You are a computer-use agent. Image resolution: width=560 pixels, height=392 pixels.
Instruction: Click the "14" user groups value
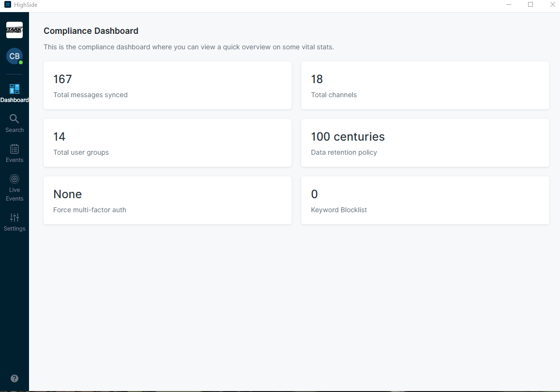59,136
